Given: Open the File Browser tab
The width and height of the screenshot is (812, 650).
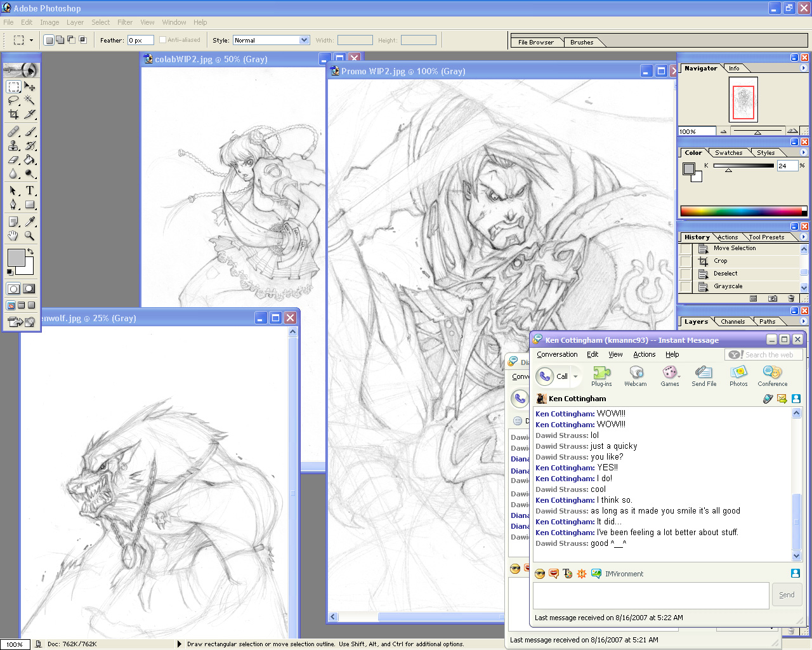Looking at the screenshot, I should tap(535, 43).
